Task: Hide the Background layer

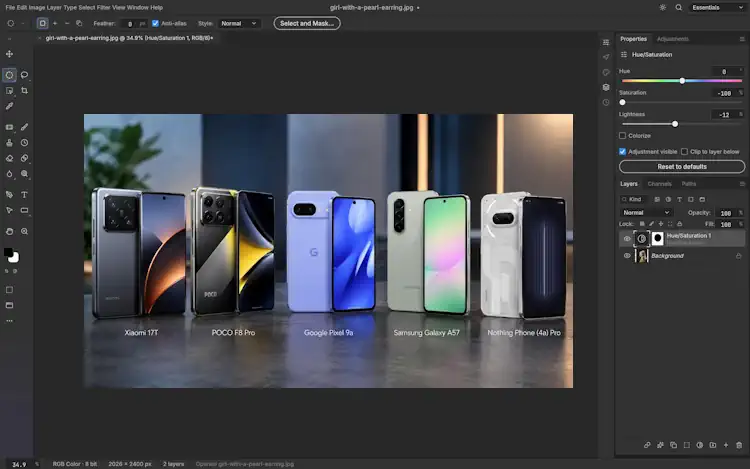Action: point(627,256)
